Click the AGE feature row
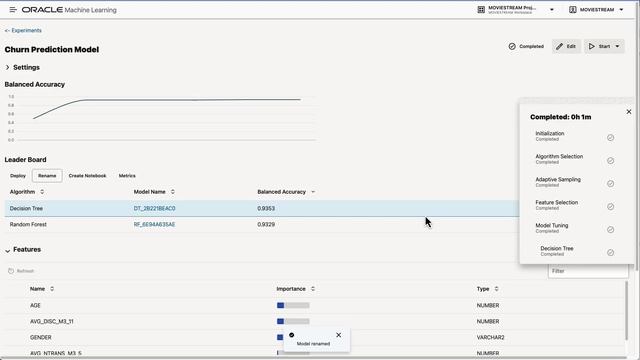640x360 pixels. coord(314,305)
